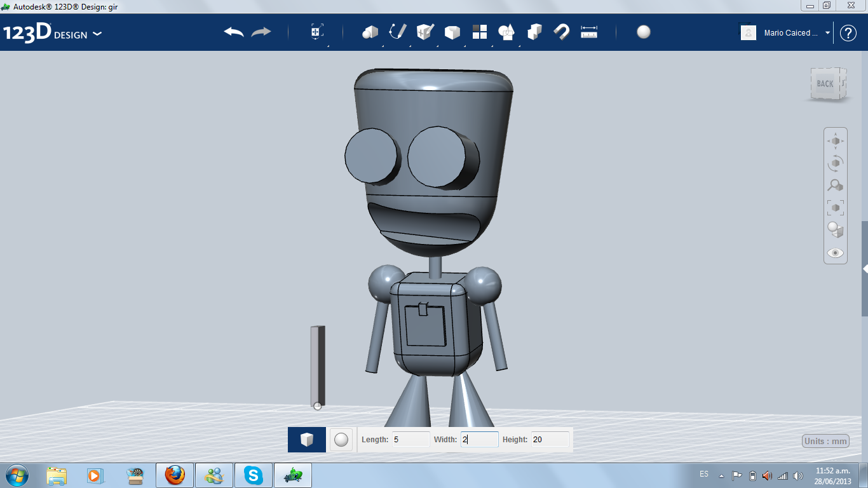Show hidden system tray icons
The image size is (868, 488).
tap(721, 476)
